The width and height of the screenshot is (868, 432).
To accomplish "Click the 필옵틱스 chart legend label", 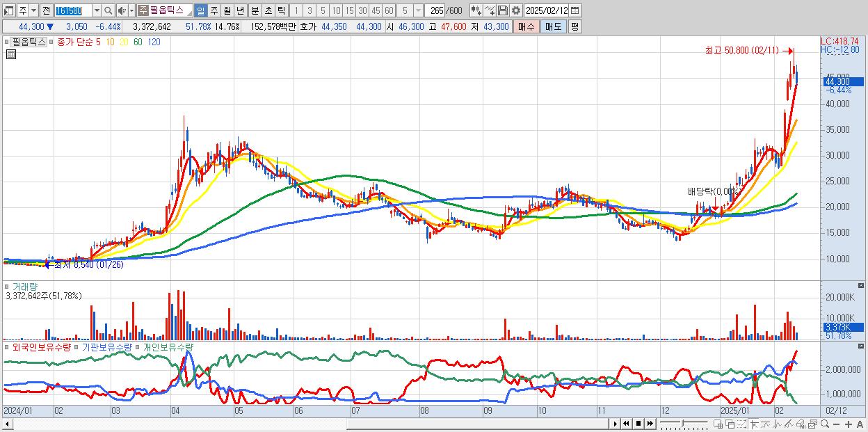I will (29, 42).
